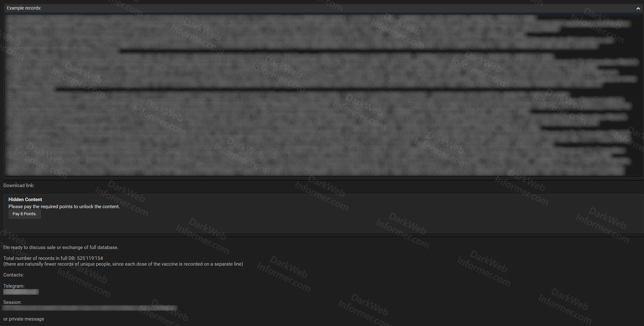The width and height of the screenshot is (644, 326).
Task: Click the first long black bar in records
Action: 320,51
